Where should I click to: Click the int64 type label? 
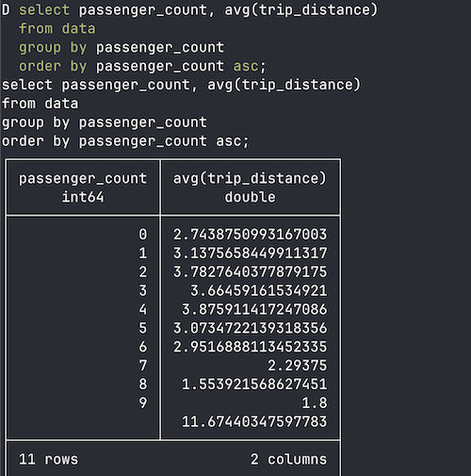click(x=83, y=197)
